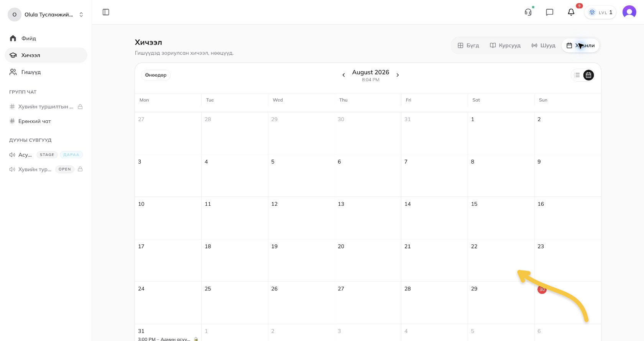Go to next month arrow
This screenshot has width=644, height=341.
pyautogui.click(x=398, y=75)
